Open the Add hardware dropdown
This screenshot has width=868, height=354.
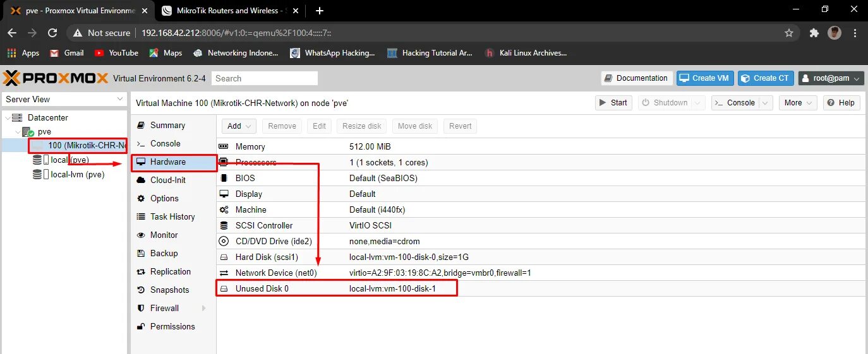point(239,126)
